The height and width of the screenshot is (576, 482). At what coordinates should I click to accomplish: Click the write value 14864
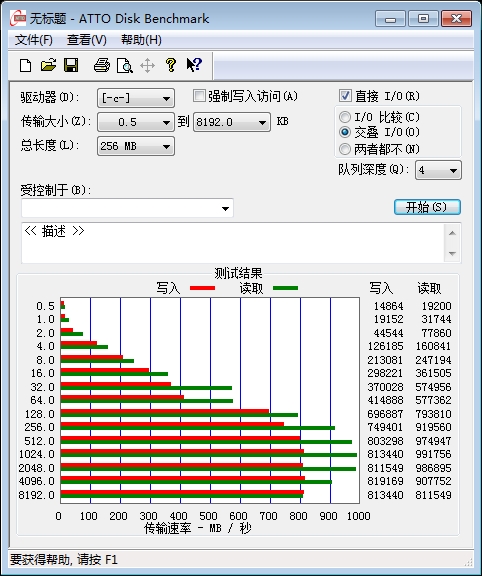(388, 306)
